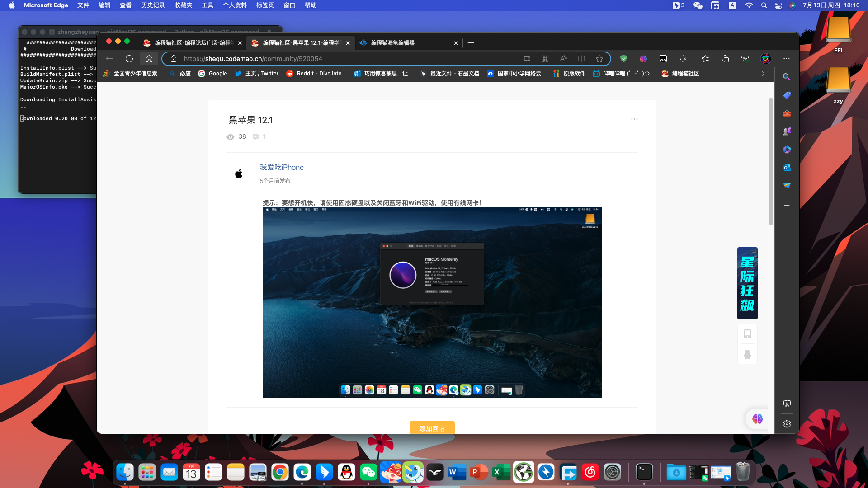The height and width of the screenshot is (488, 868).
Task: Open 主页 / Twitter bookmark
Action: pos(257,74)
